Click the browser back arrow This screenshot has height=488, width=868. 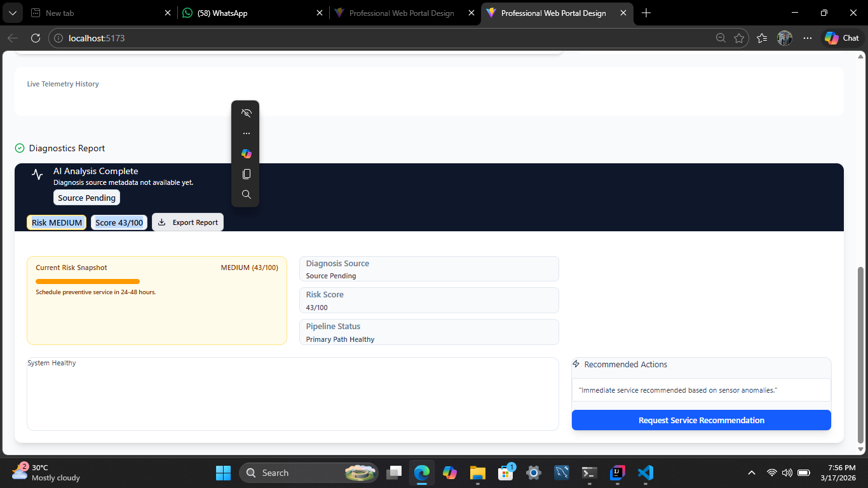point(13,38)
